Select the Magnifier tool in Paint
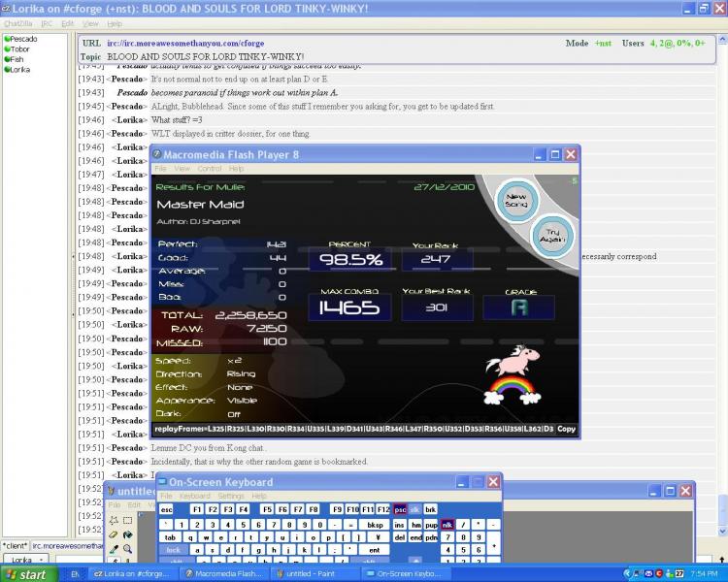 pyautogui.click(x=127, y=549)
